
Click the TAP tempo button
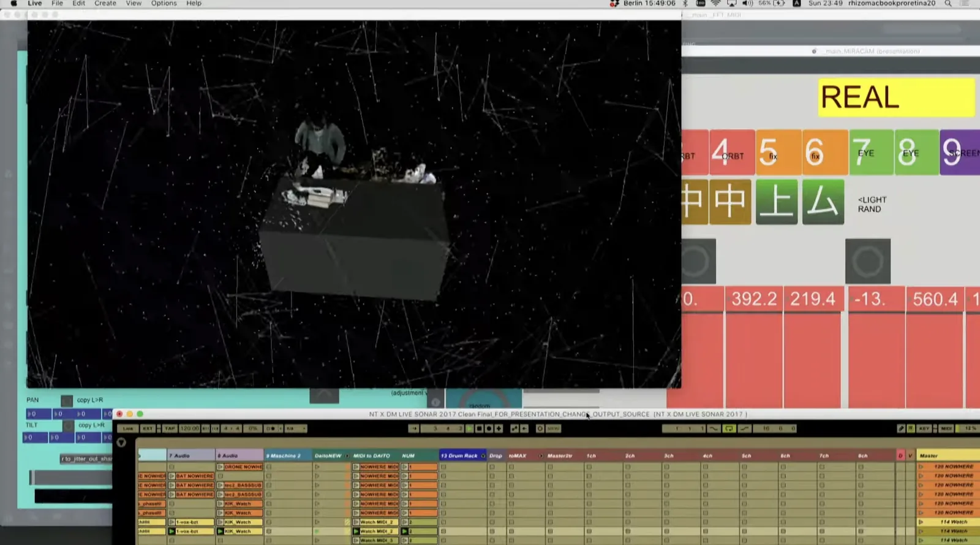170,429
